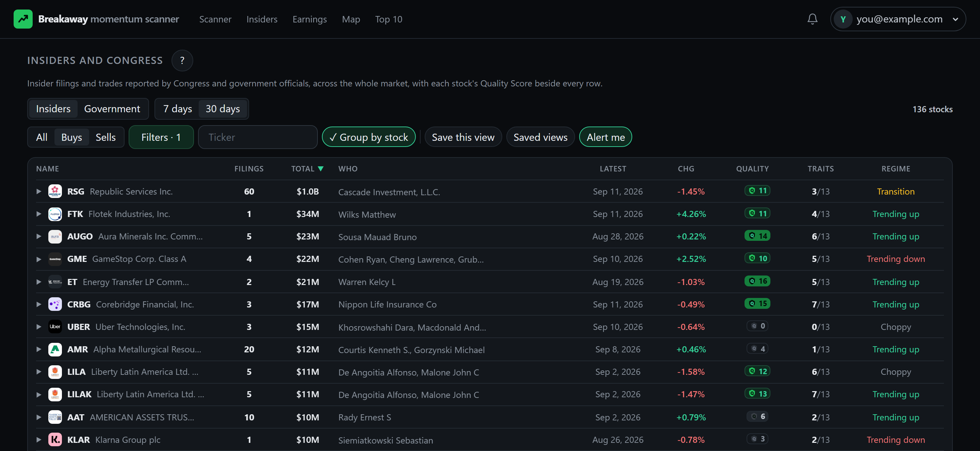The height and width of the screenshot is (451, 980).
Task: Click the GME GameStop logo
Action: click(x=55, y=259)
